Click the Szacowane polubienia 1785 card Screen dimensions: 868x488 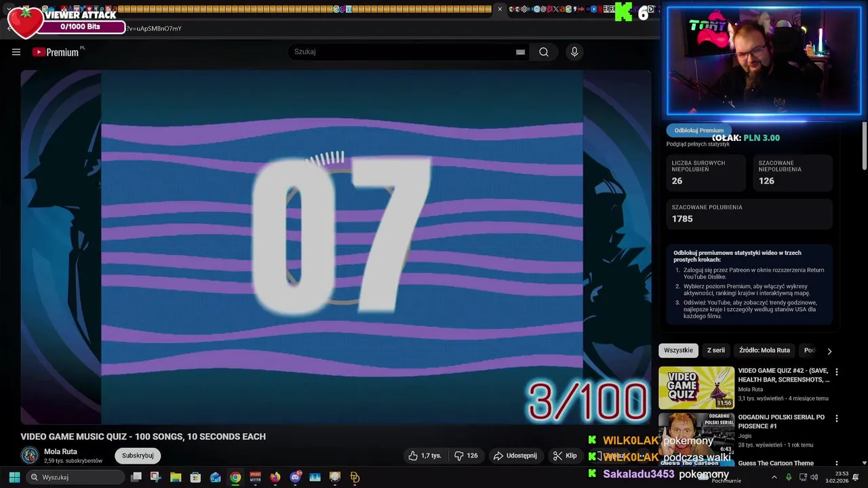click(749, 213)
